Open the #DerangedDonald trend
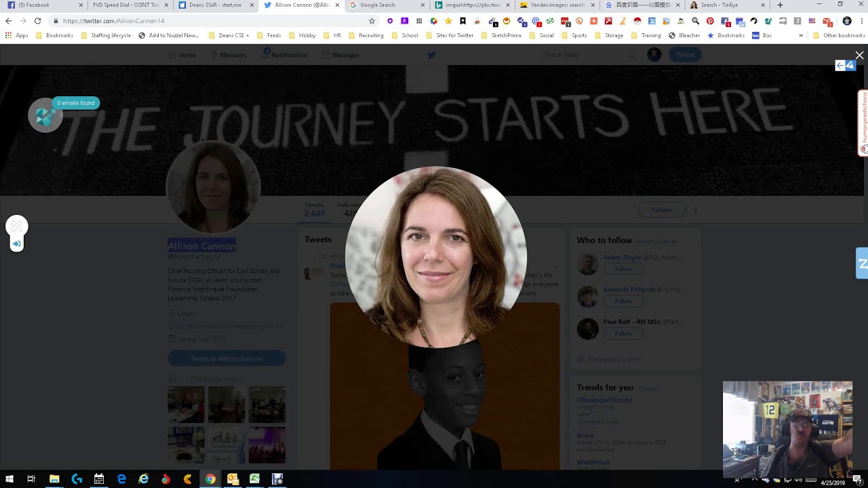Image resolution: width=868 pixels, height=488 pixels. [604, 400]
